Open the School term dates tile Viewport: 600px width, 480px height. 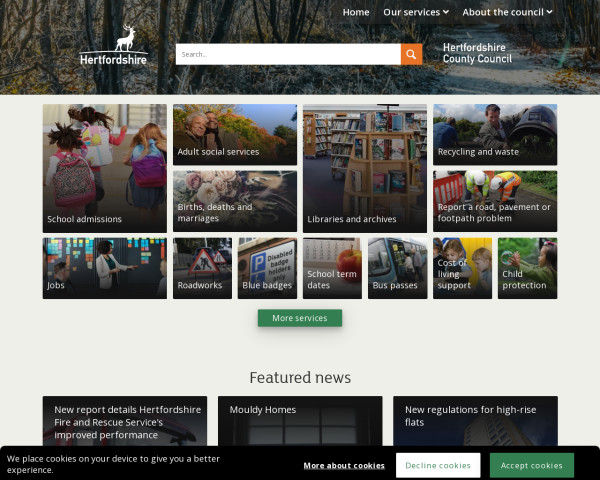point(332,268)
